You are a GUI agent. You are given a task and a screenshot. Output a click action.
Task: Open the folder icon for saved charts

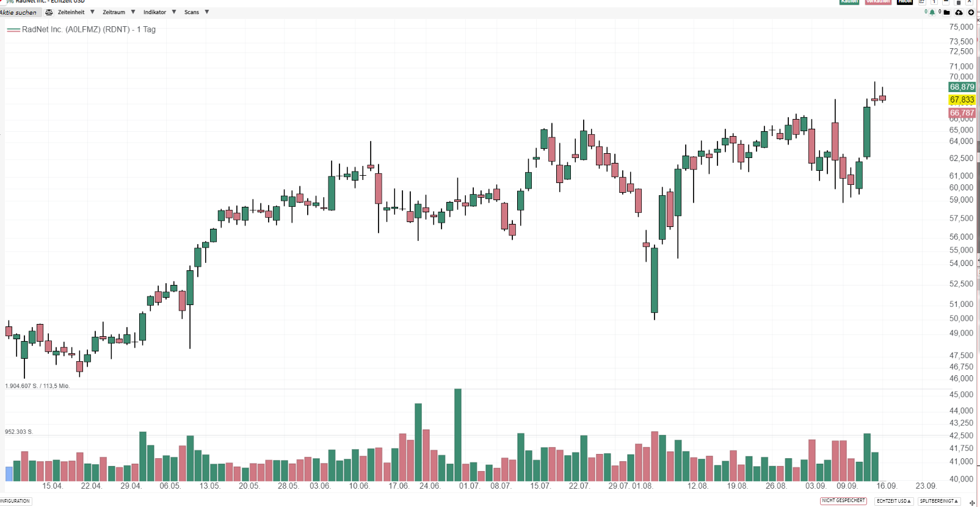click(946, 12)
